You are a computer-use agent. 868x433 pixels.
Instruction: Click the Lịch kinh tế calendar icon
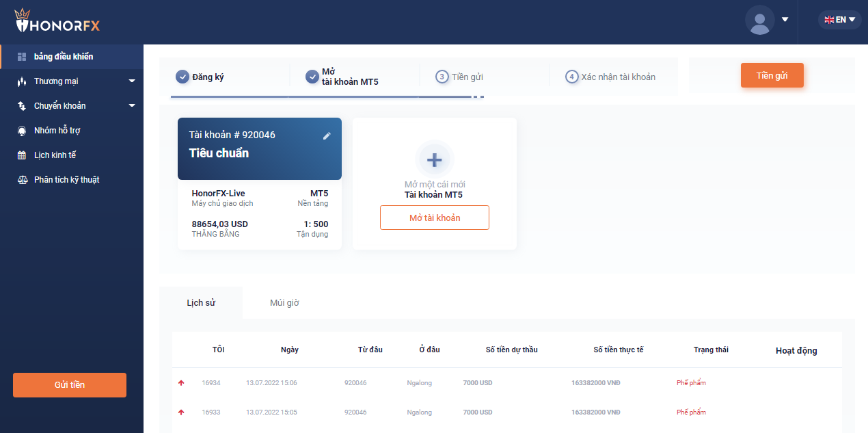click(x=21, y=155)
